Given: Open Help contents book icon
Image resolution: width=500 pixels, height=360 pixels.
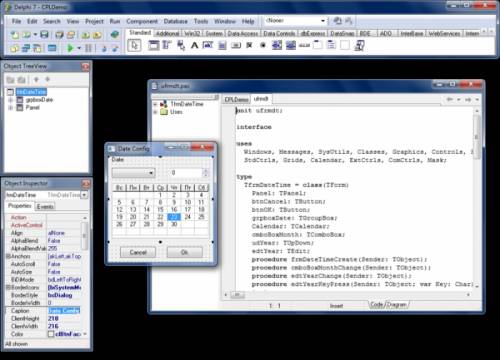Looking at the screenshot, I should pyautogui.click(x=115, y=34).
